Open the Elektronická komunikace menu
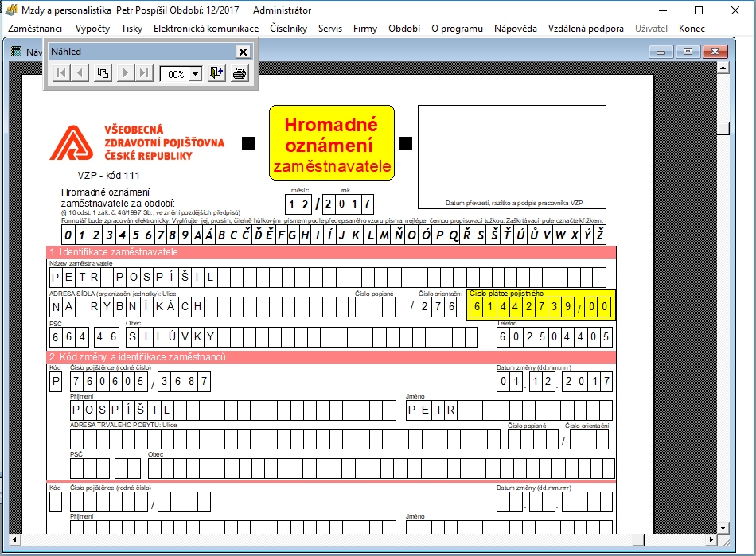756x556 pixels. pos(206,29)
